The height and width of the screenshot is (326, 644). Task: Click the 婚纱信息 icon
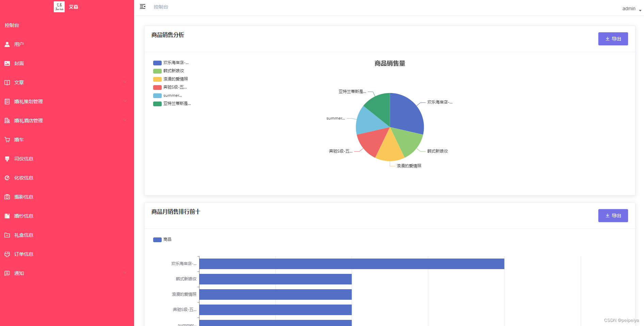pos(7,216)
